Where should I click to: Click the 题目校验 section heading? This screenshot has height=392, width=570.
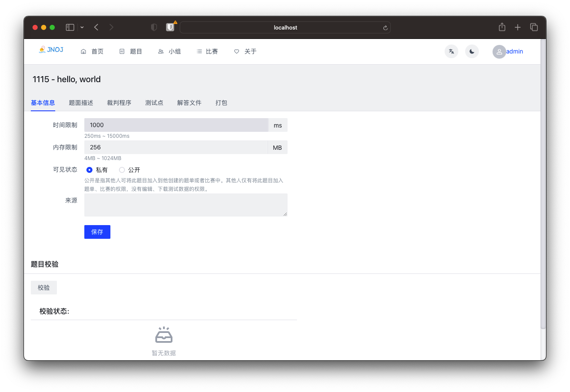tap(45, 264)
